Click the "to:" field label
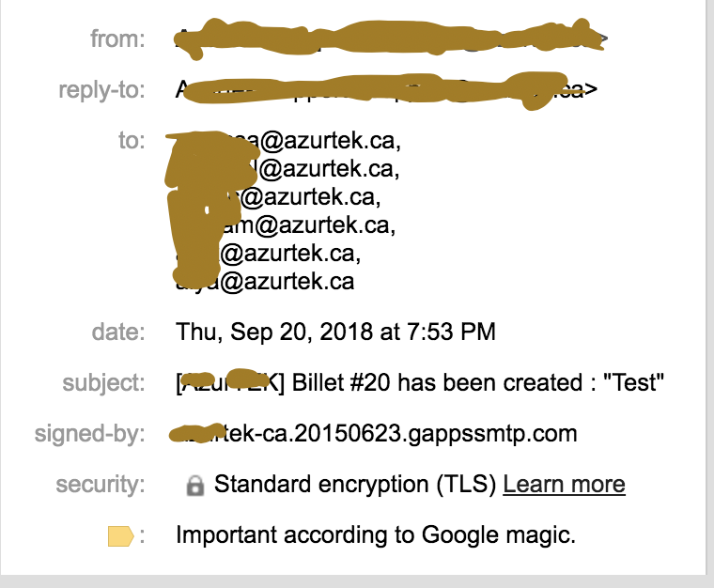 pyautogui.click(x=132, y=141)
